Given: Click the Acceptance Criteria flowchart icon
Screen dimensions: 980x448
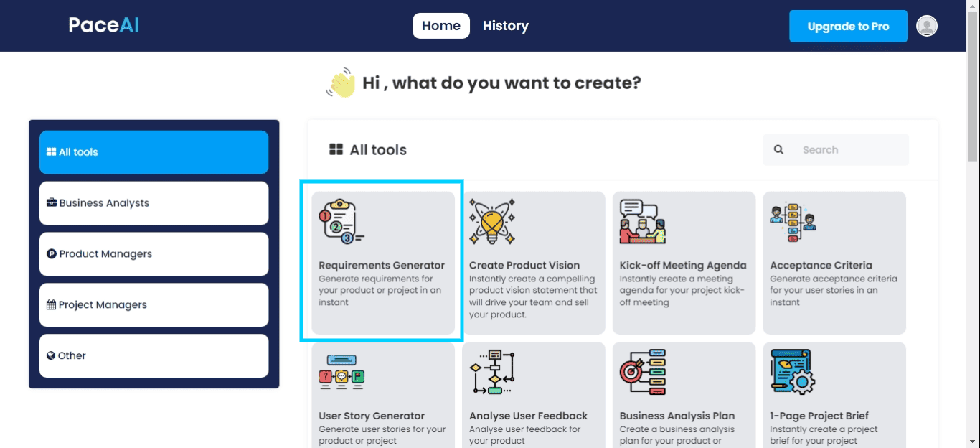Looking at the screenshot, I should coord(791,220).
